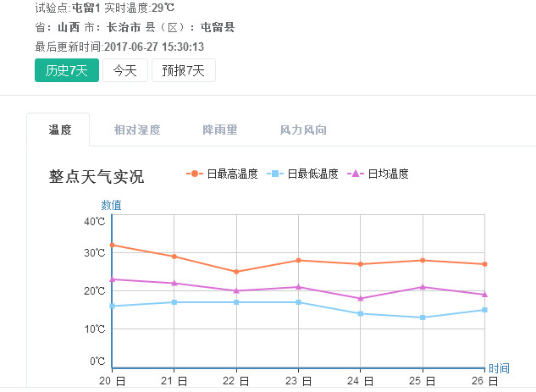Click the purple triangle legend icon
Screen dimensions: 536x392
click(356, 174)
